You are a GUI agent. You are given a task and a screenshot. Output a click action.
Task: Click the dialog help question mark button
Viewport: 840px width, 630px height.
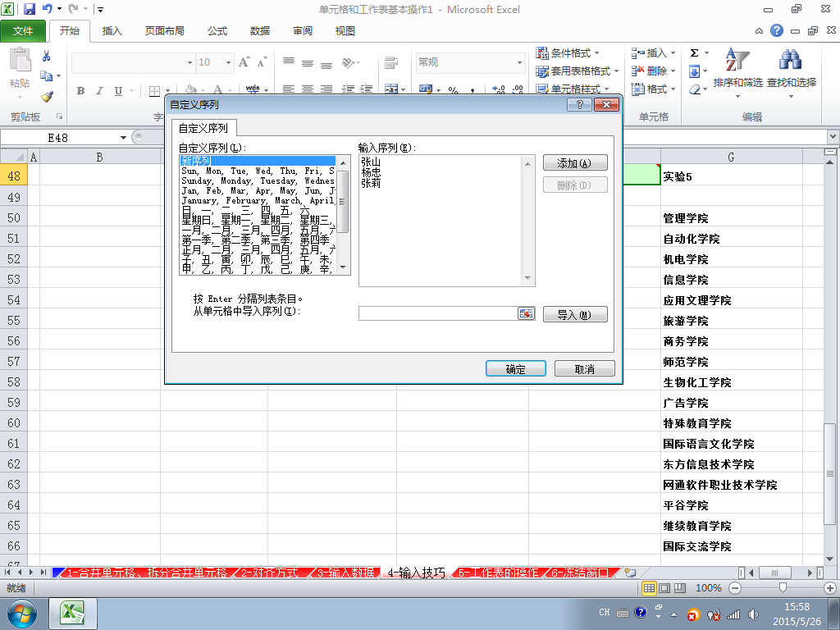579,104
